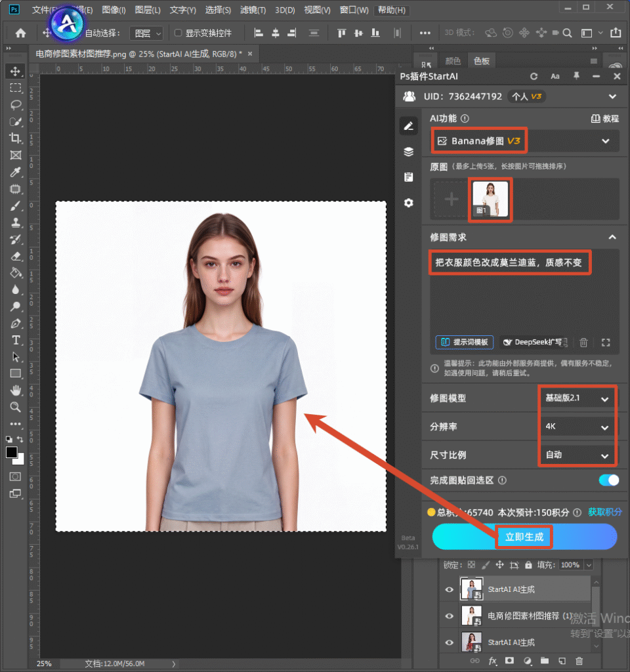This screenshot has width=630, height=672.
Task: Select the Hand tool
Action: (16, 390)
